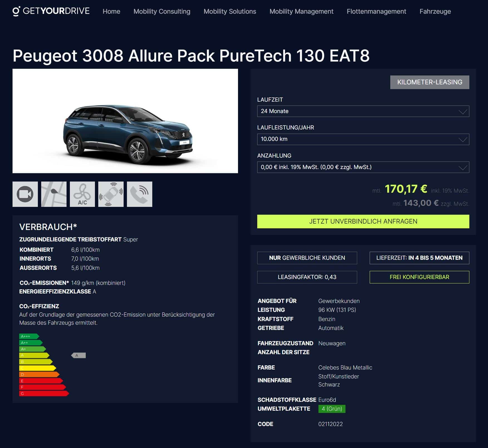Open Mobility Solutions menu

pos(230,11)
